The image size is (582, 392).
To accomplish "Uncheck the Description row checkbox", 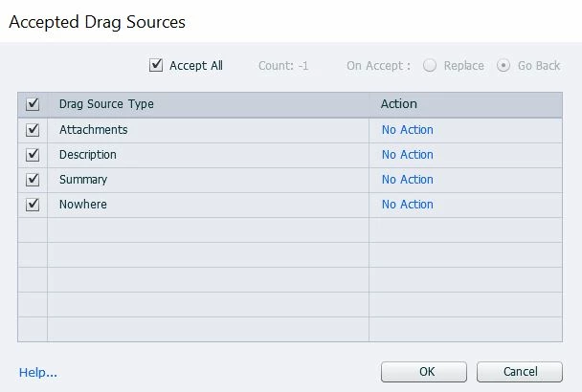I will pyautogui.click(x=33, y=155).
